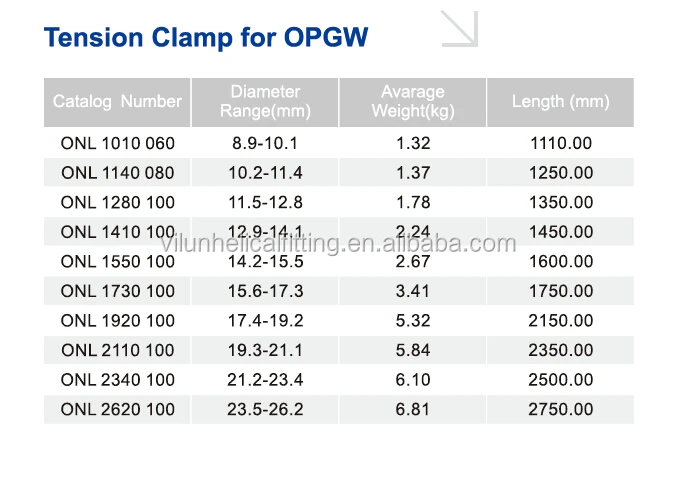Screen dimensions: 675x487
Task: Click the "Tension Clamp for OPGW" title
Action: (206, 38)
